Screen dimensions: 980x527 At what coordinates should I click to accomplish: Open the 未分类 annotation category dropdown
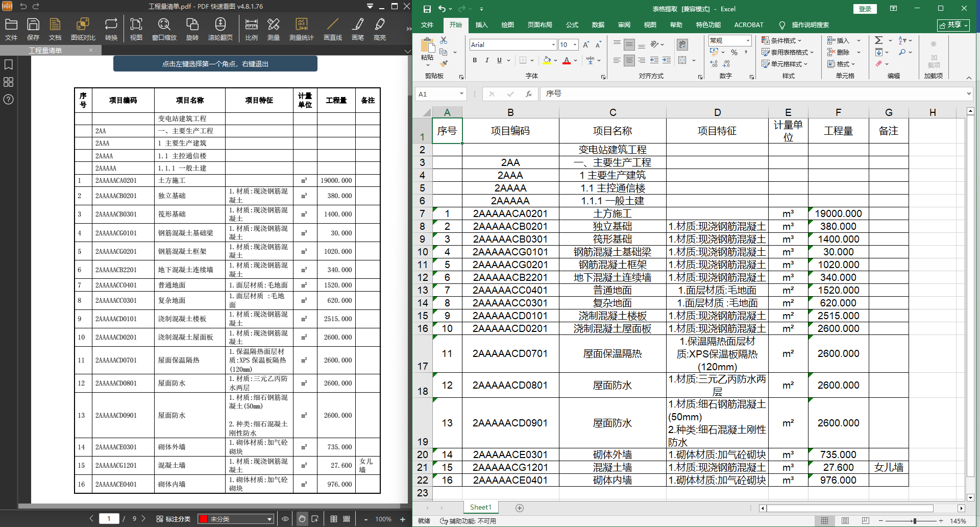point(269,519)
